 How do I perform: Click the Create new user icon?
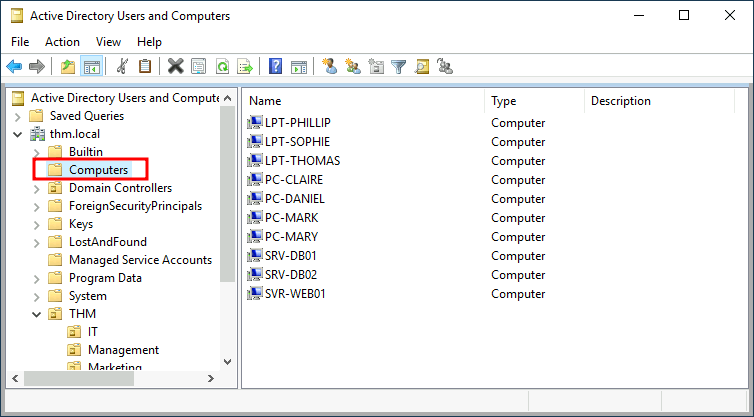click(329, 66)
